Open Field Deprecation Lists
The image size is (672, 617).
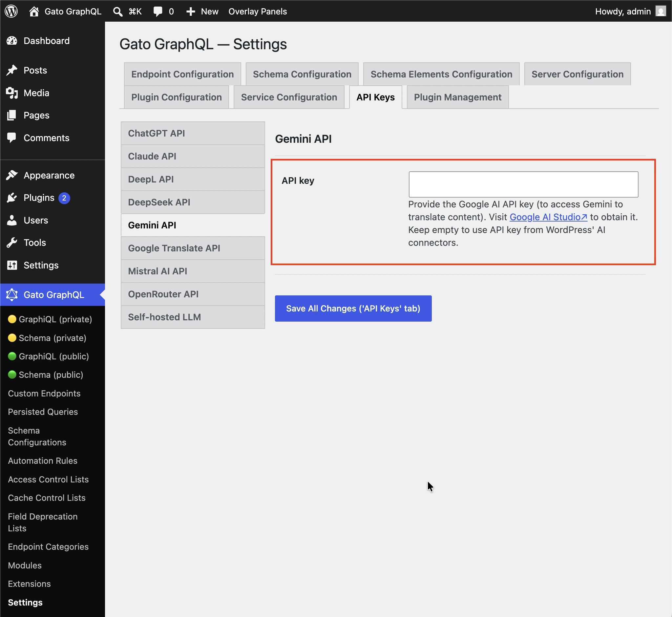click(42, 522)
